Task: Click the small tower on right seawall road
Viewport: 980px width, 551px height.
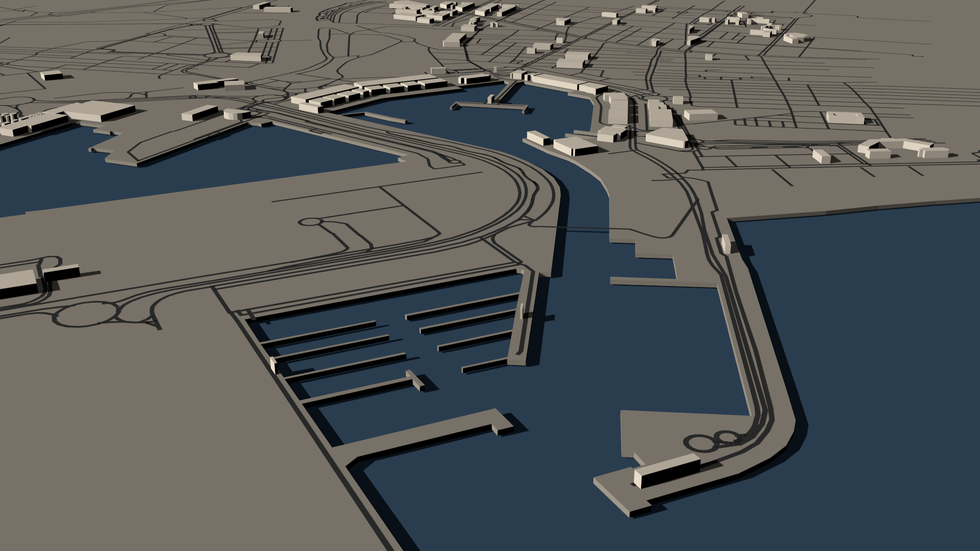Action: 727,243
